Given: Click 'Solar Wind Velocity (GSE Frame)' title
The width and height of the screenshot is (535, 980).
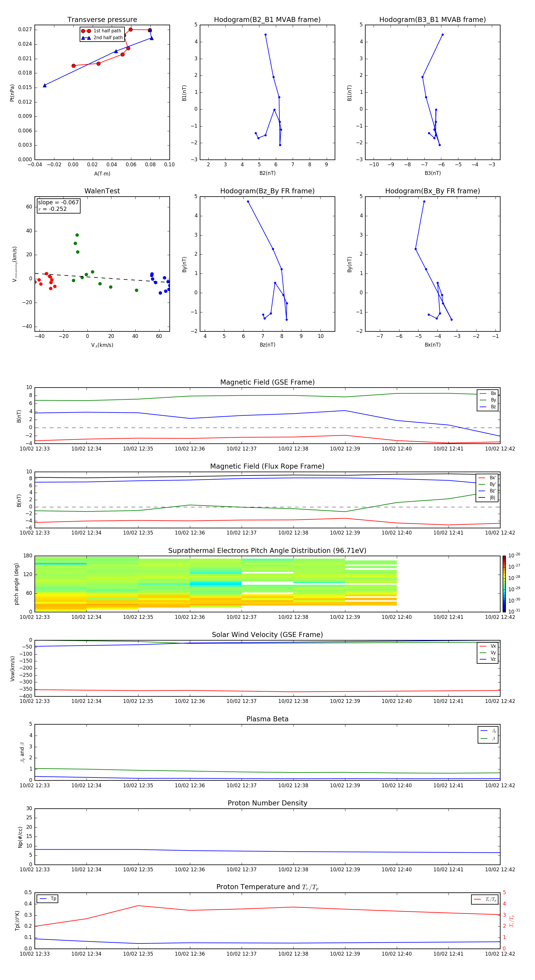Looking at the screenshot, I should pyautogui.click(x=267, y=635).
